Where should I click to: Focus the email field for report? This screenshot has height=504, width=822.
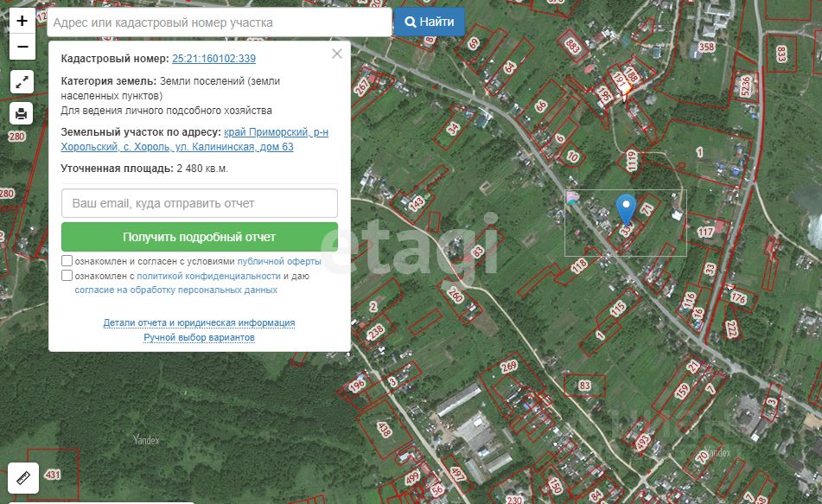199,203
